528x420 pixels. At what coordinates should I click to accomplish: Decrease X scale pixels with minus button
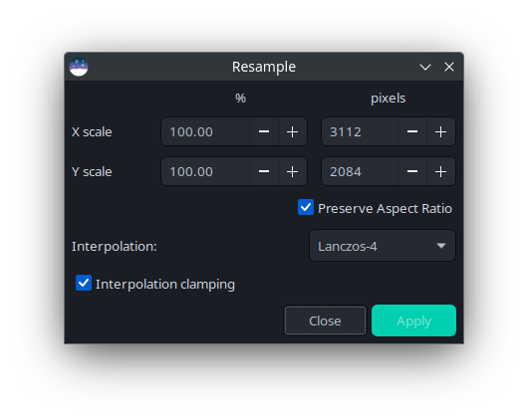412,131
